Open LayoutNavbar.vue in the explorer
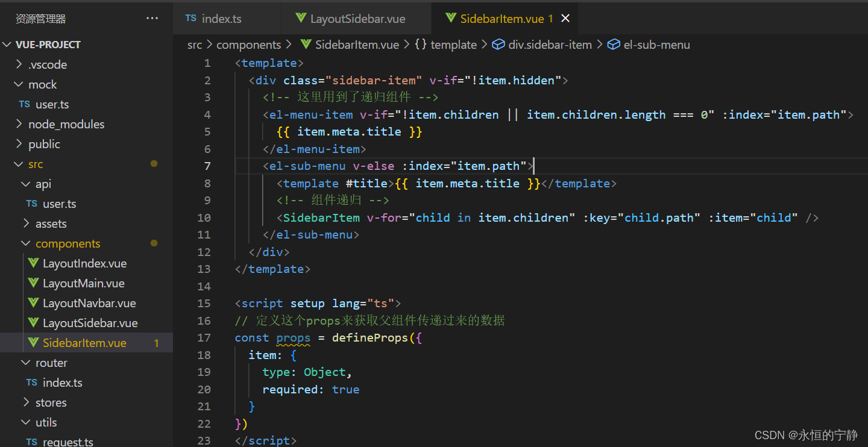Viewport: 868px width, 447px height. (89, 303)
